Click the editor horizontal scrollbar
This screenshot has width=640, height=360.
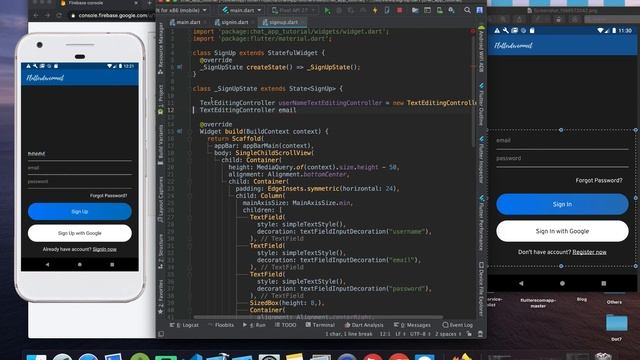[x=318, y=317]
